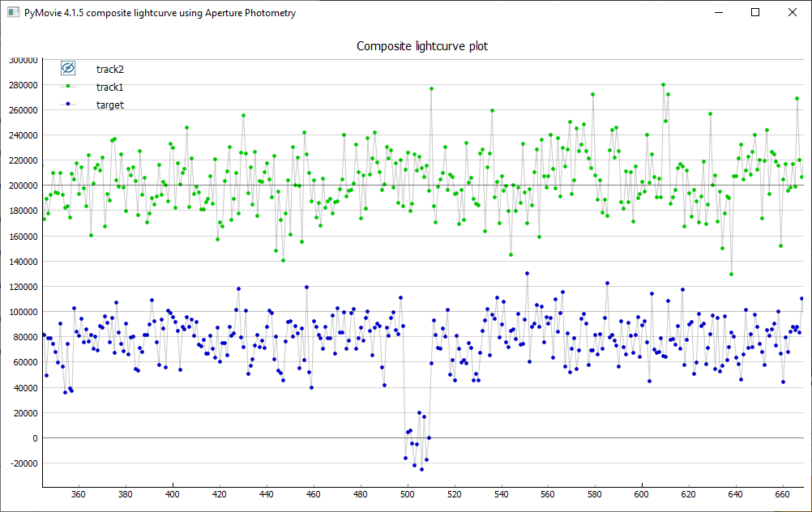
Task: Click the 500 tick on the x-axis
Action: click(x=407, y=493)
